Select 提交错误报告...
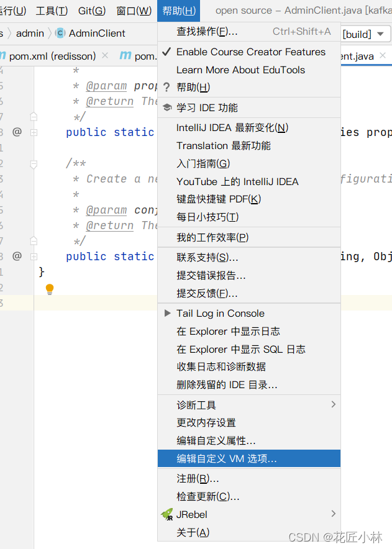This screenshot has width=392, height=549. click(249, 275)
